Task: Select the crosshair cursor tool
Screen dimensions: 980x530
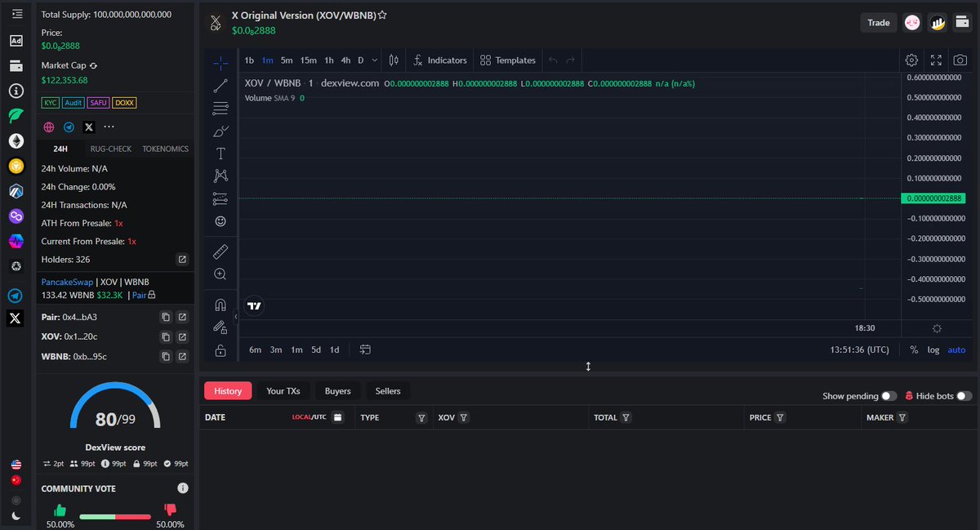Action: 220,63
